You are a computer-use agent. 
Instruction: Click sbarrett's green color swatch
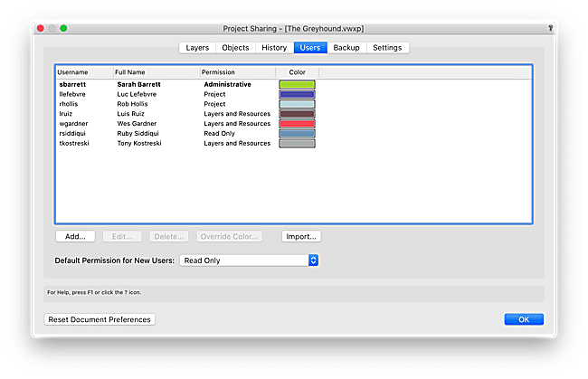tap(297, 84)
